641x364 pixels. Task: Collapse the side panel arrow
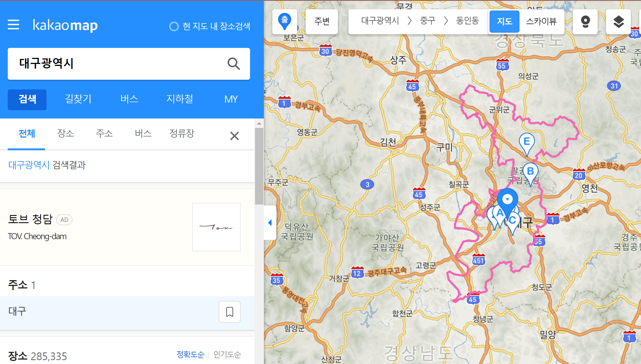pos(270,223)
